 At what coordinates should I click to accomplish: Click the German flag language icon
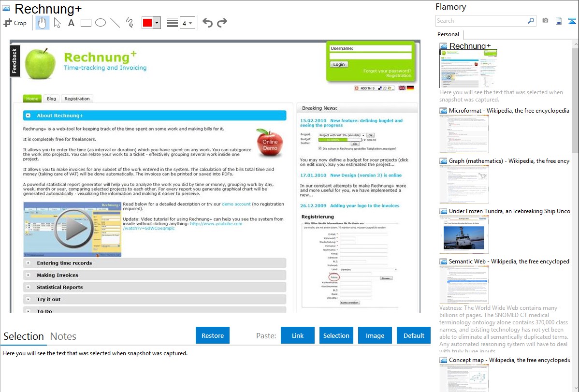(410, 88)
